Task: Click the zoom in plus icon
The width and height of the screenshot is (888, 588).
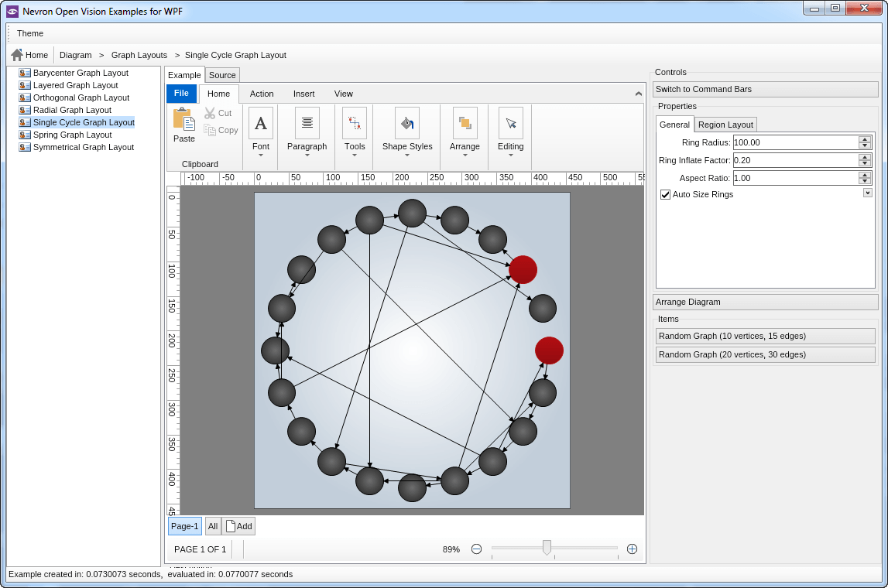Action: click(x=632, y=549)
